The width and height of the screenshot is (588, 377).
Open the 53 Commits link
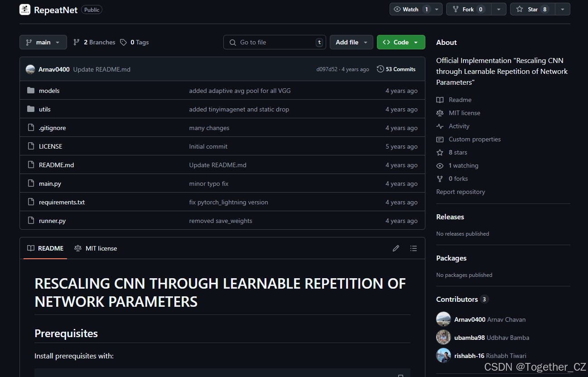[x=396, y=69]
